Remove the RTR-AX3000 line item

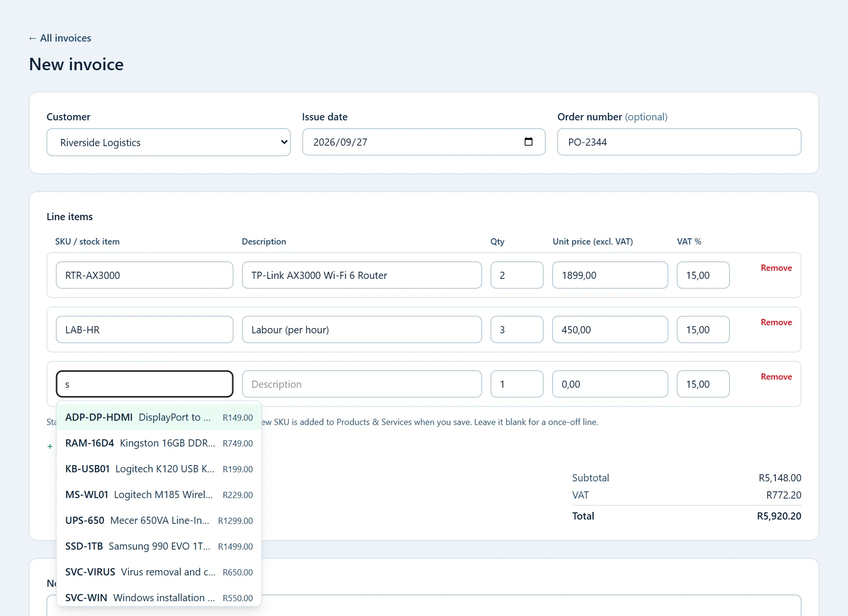[x=776, y=268]
